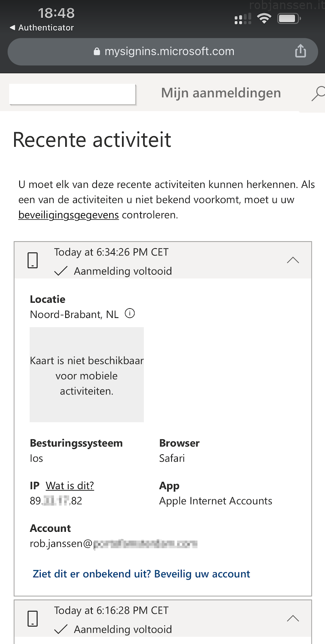This screenshot has width=325, height=644.
Task: Tap the Mijn aanmeldingen page title
Action: [x=220, y=93]
